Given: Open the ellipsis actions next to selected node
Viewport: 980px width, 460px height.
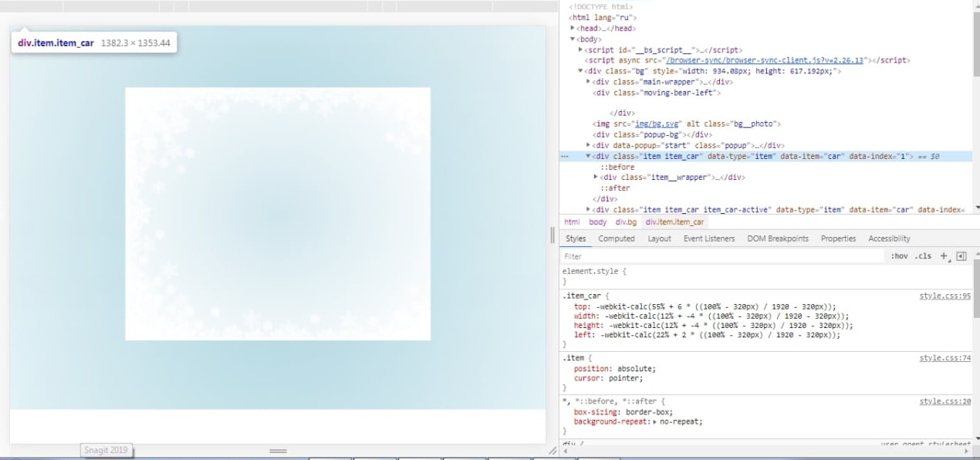Looking at the screenshot, I should tap(565, 157).
